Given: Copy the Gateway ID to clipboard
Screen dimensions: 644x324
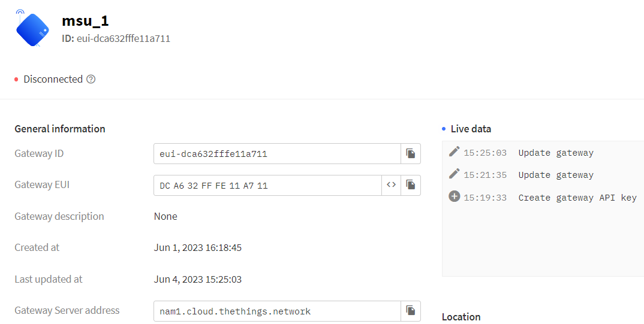Looking at the screenshot, I should point(411,154).
